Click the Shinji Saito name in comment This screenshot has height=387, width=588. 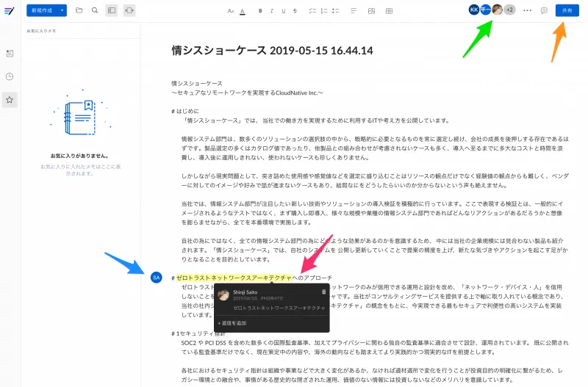pos(245,292)
